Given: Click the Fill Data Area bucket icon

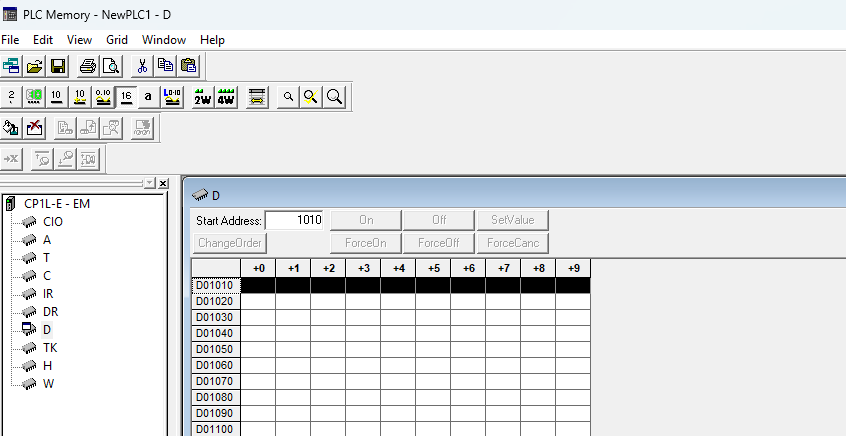Looking at the screenshot, I should coord(11,128).
